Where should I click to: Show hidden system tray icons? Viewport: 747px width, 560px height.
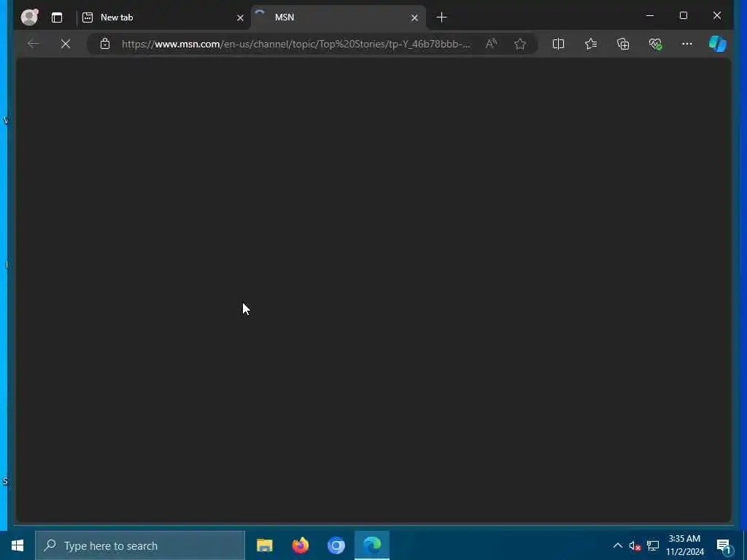(x=617, y=545)
